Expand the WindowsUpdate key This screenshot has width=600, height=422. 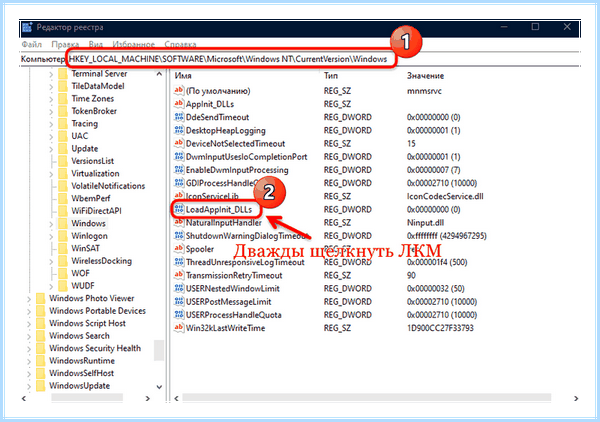tap(29, 386)
